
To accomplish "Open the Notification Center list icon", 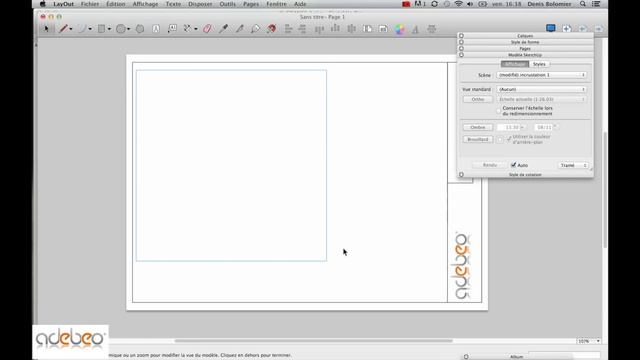I will pos(596,4).
